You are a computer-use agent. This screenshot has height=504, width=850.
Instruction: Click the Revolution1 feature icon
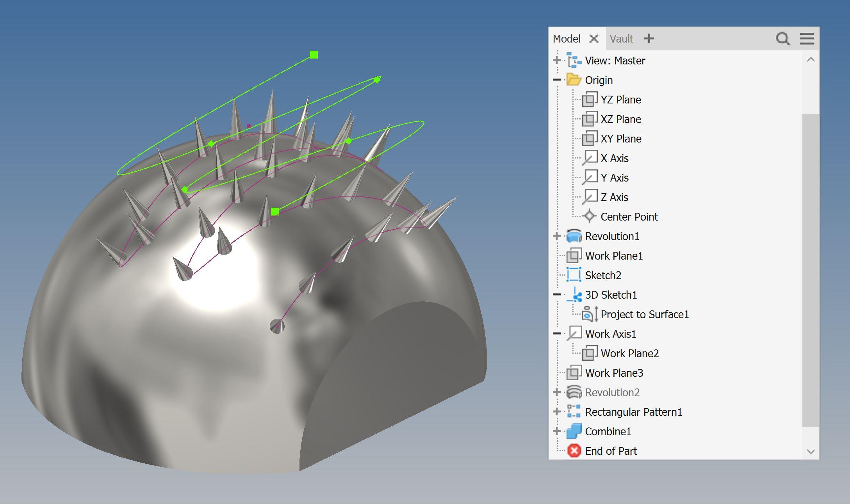tap(574, 236)
